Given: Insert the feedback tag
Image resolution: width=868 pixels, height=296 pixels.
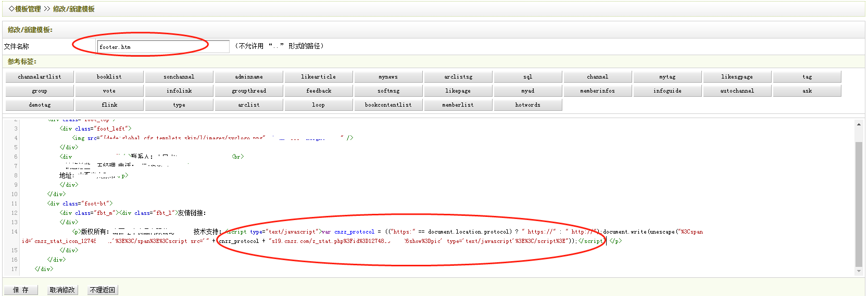Looking at the screenshot, I should click(x=319, y=91).
